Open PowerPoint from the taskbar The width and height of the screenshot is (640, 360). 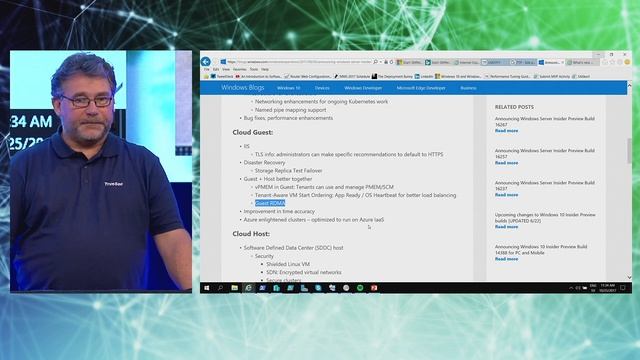374,288
